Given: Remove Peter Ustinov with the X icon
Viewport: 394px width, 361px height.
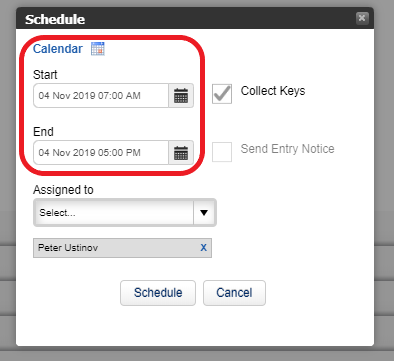Looking at the screenshot, I should (203, 248).
